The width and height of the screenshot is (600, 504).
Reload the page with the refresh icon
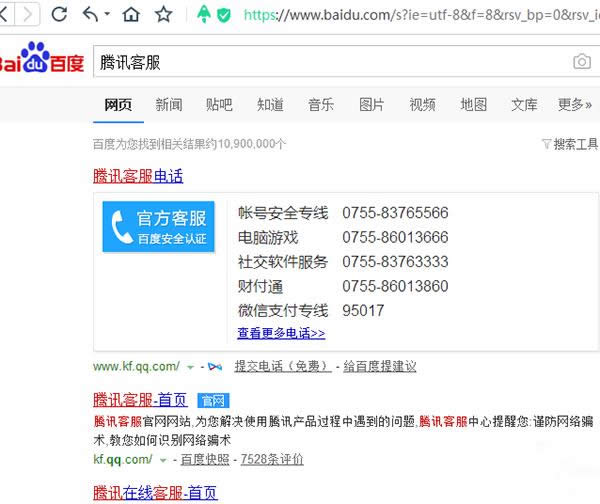coord(59,14)
